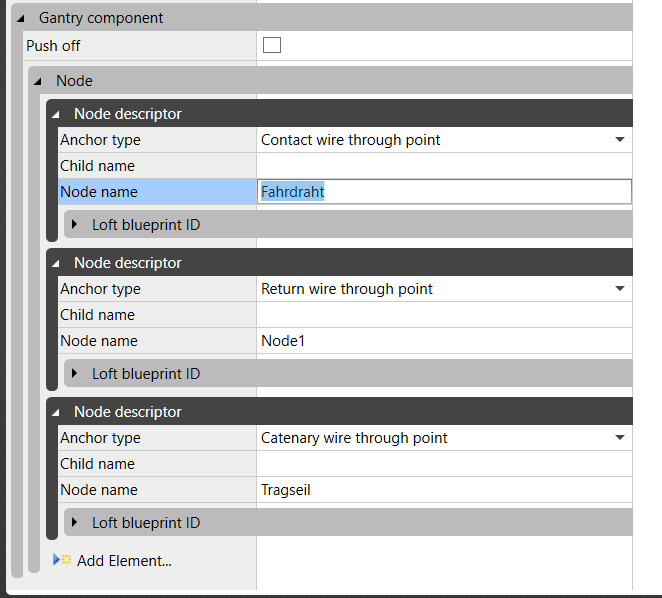Click the Add Element... link
Viewport: 662px width, 598px height.
pos(124,561)
